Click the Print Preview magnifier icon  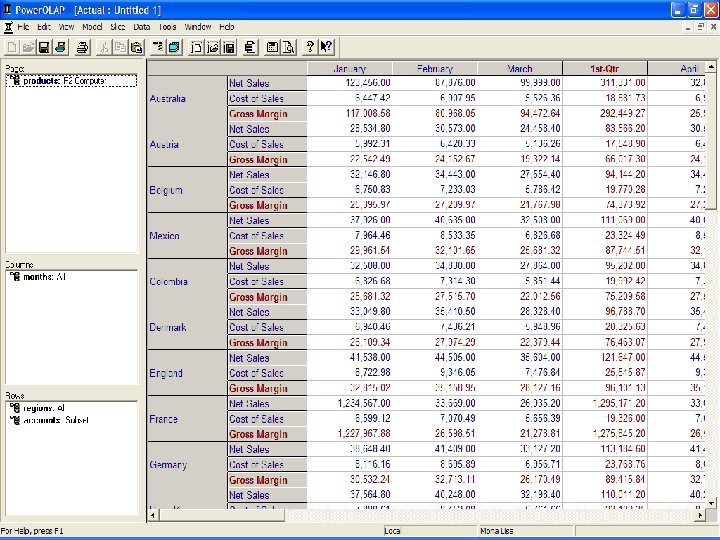288,47
